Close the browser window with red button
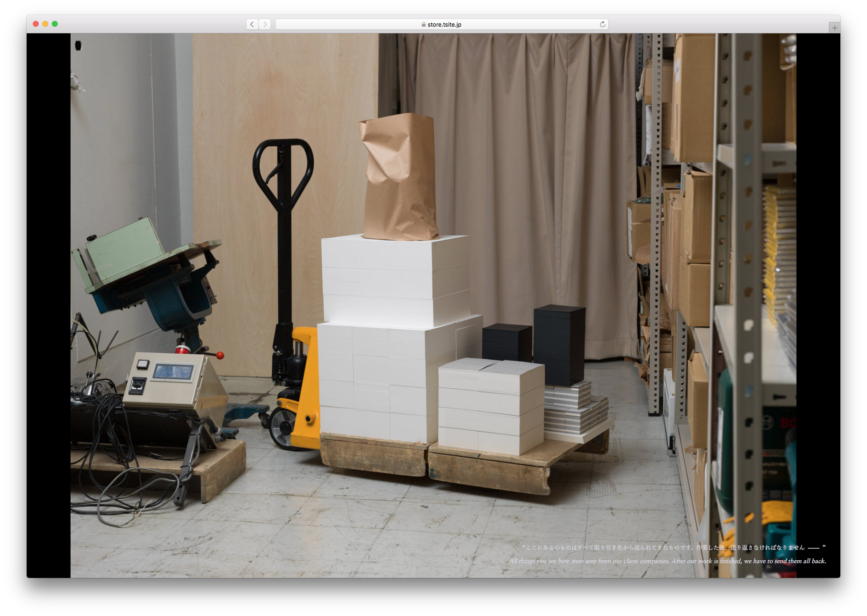Viewport: 867px width, 616px height. pos(36,24)
